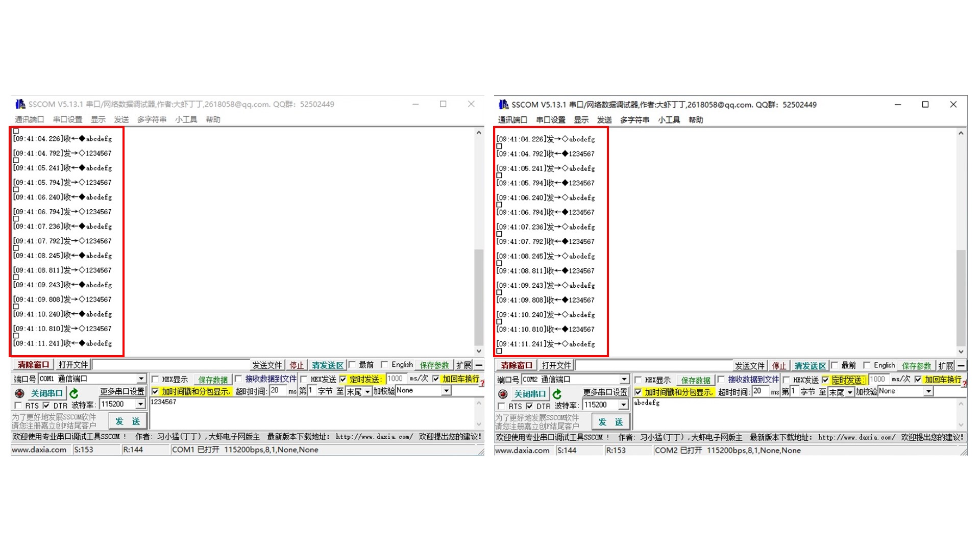Click minus collapse button beside 扩展 in COM2 window
Screen dimensions: 980x551
pyautogui.click(x=961, y=365)
